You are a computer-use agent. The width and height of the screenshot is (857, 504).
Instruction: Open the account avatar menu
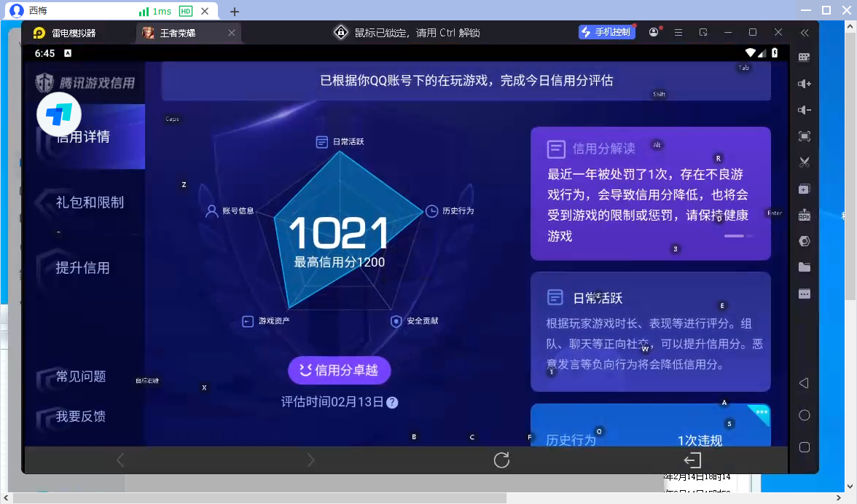click(653, 32)
